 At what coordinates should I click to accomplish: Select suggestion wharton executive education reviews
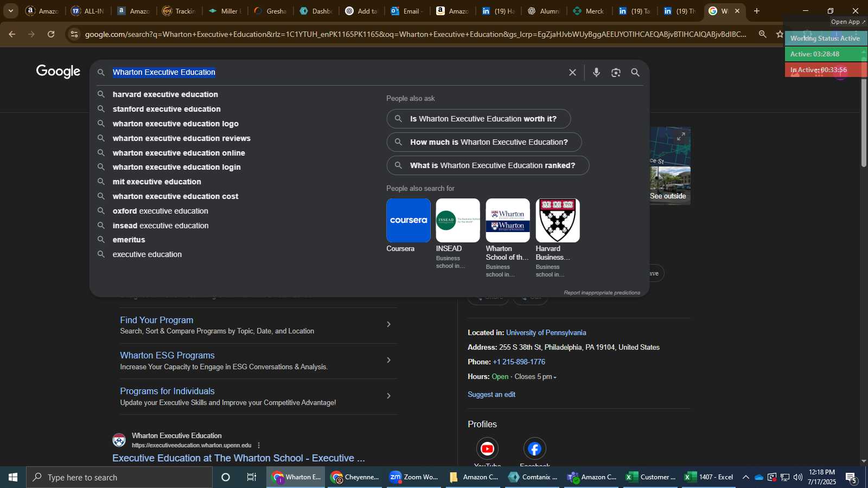coord(181,138)
